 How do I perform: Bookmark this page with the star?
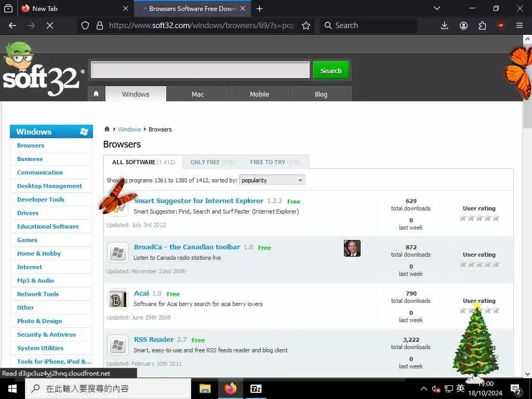coord(306,25)
